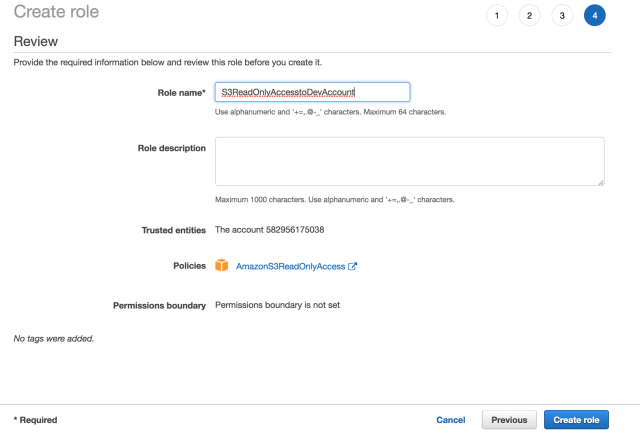640x433 pixels.
Task: Click the Role description resize handle
Action: tap(600, 181)
